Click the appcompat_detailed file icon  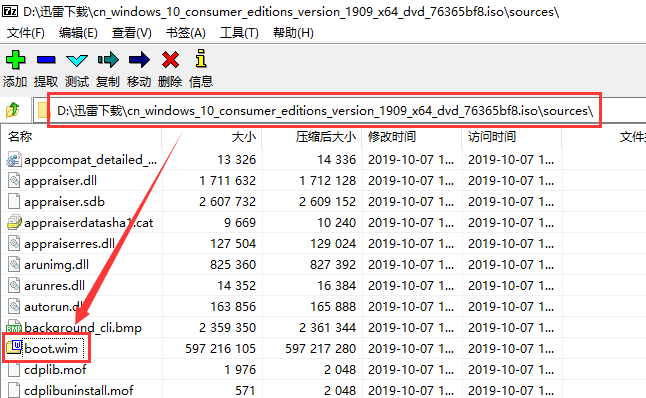(14, 159)
